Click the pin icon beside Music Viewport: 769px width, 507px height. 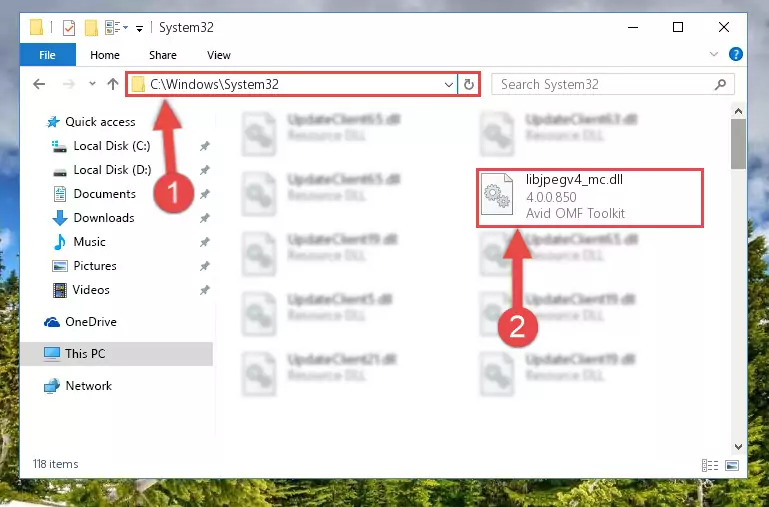coord(205,242)
